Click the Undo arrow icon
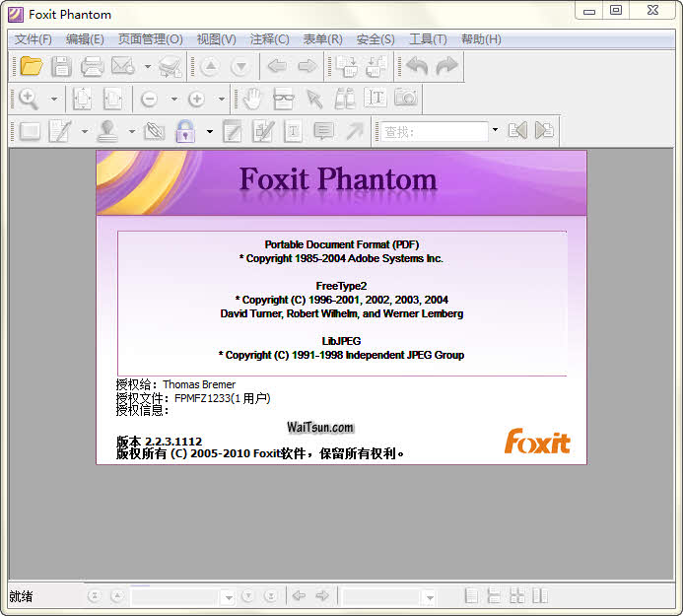Screen dimensions: 683x616 point(417,67)
